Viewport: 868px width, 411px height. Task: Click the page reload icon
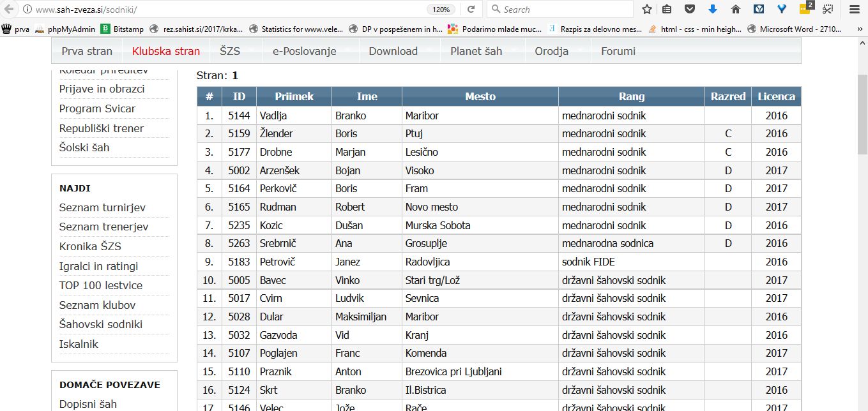coord(471,10)
